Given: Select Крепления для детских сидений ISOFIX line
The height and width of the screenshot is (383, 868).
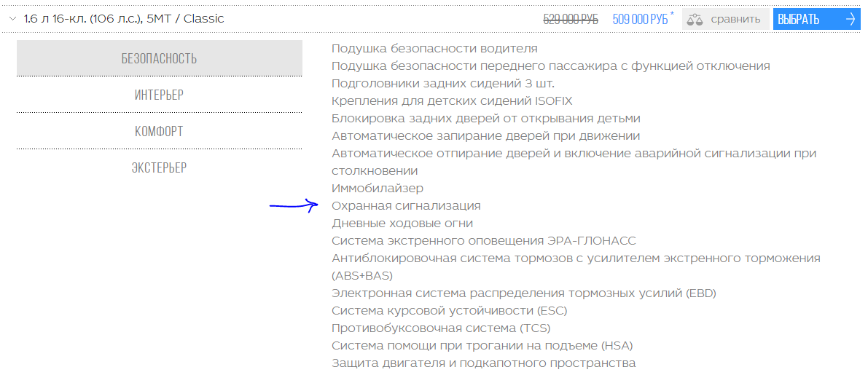Looking at the screenshot, I should (447, 101).
